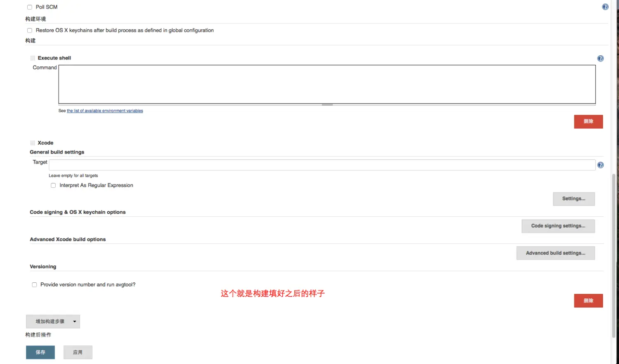Grab the Execute shell drag handle
Screen dimensions: 619x364
pyautogui.click(x=33, y=58)
